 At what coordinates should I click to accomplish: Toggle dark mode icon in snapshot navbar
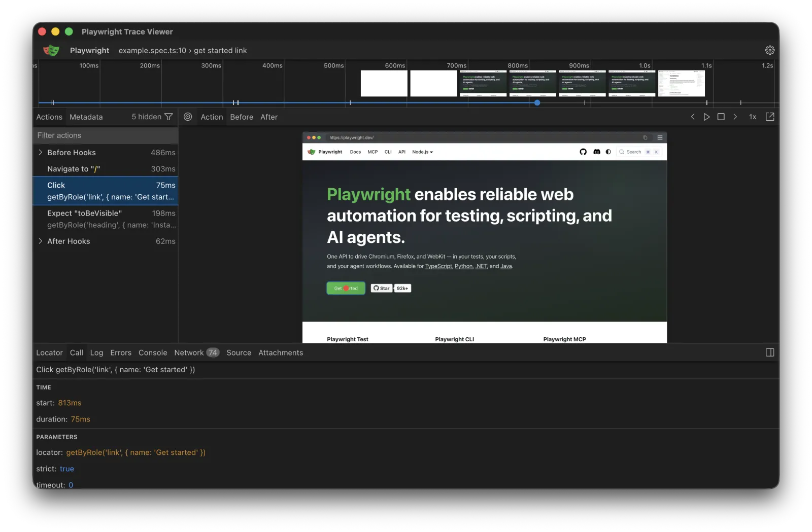(x=608, y=152)
